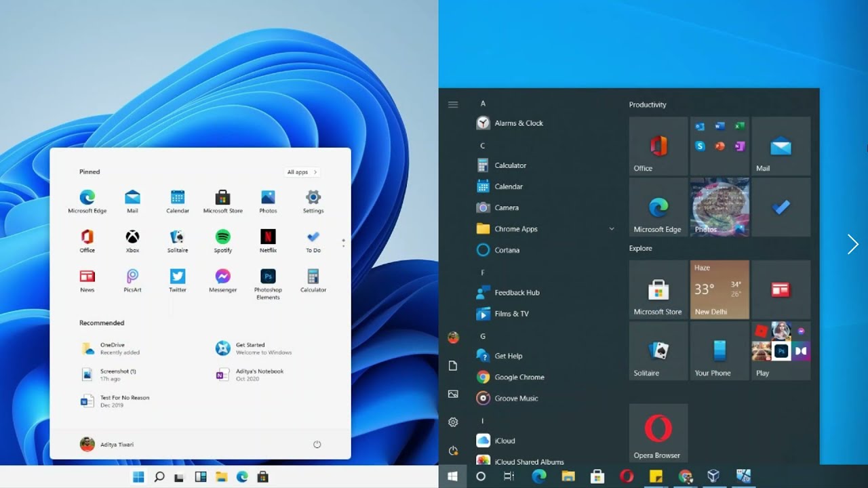
Task: Open Cortana in the app list
Action: pos(498,250)
